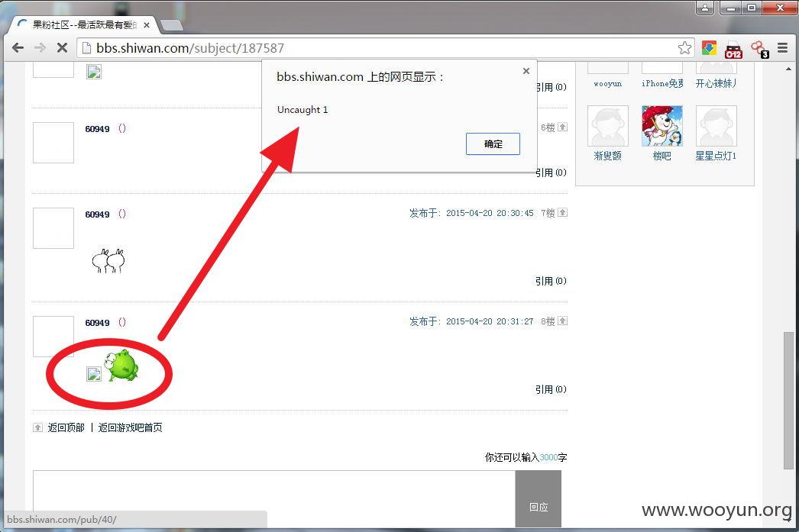Open the 渐叟额 user avatar
Image resolution: width=799 pixels, height=532 pixels.
[x=608, y=126]
